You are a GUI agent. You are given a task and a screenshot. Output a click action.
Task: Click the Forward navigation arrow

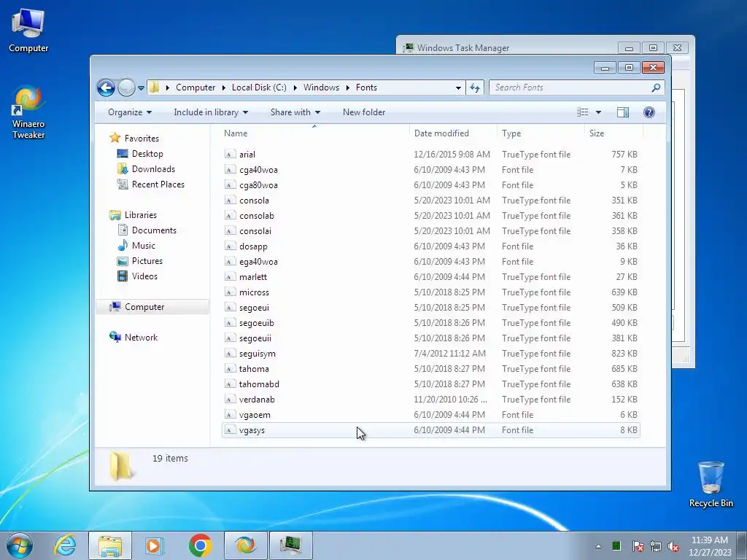click(126, 87)
